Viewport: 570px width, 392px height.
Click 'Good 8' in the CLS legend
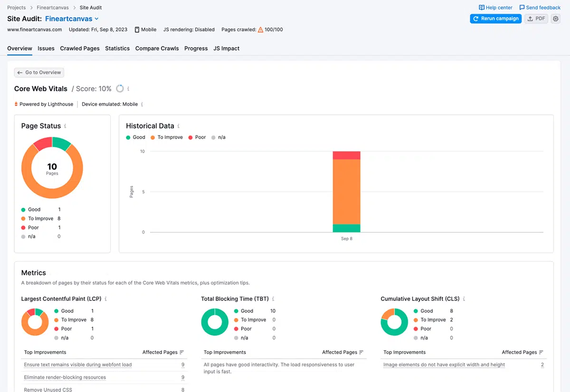433,311
